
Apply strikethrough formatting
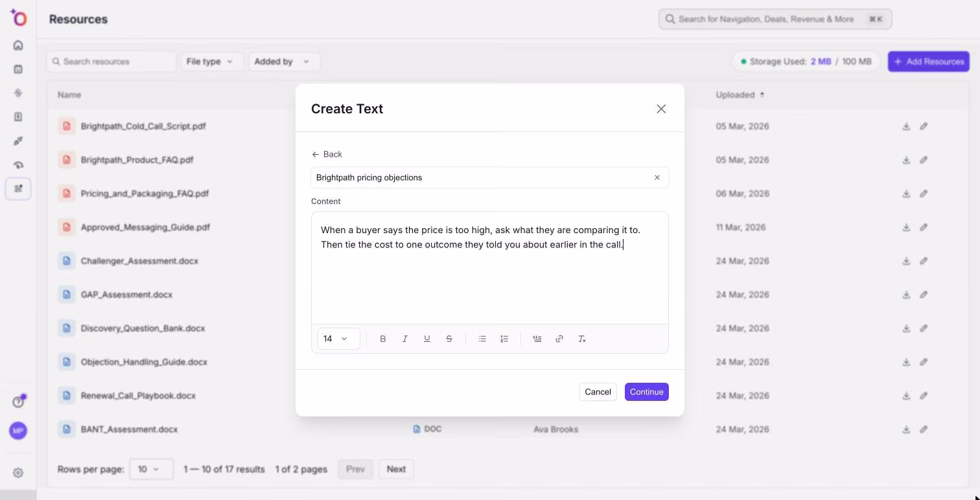(x=449, y=339)
